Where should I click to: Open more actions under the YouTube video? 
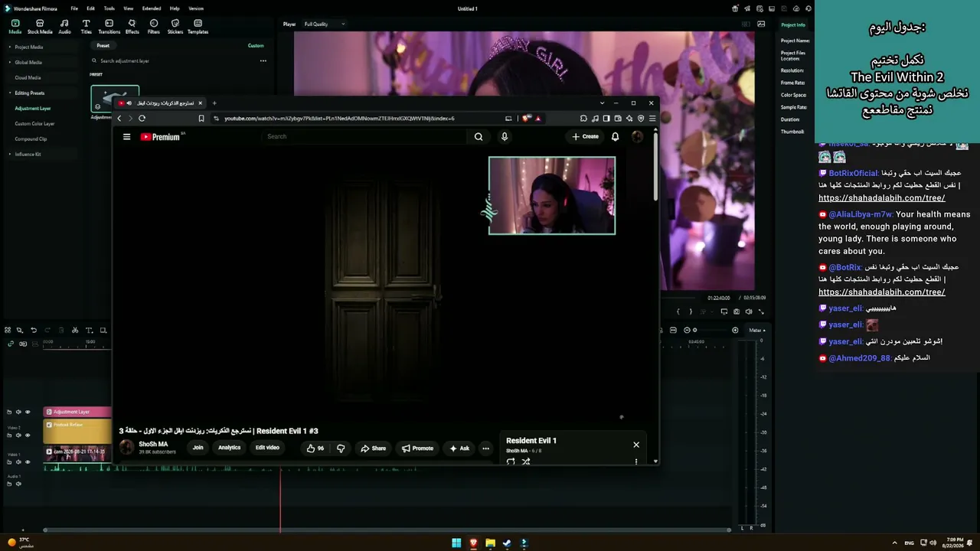[x=485, y=448]
